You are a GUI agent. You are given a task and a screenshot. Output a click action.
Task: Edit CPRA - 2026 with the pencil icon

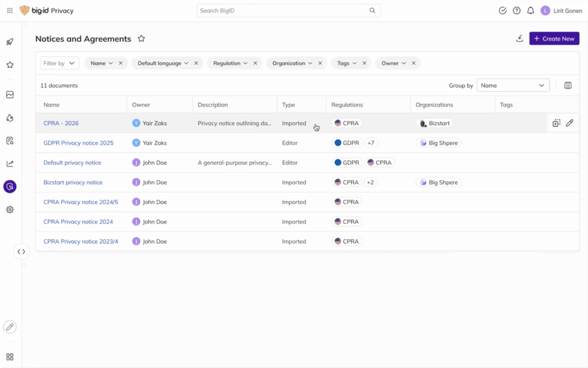click(570, 123)
